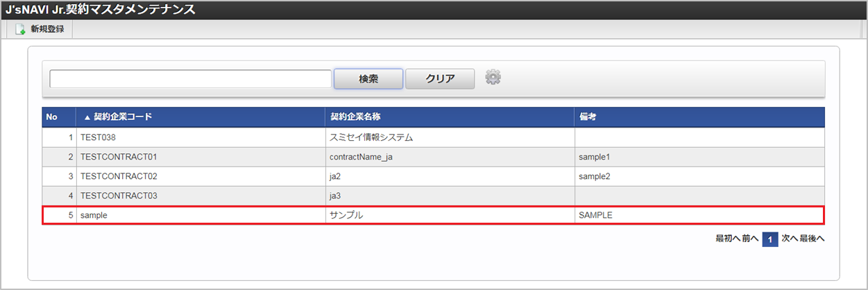This screenshot has width=868, height=290.
Task: Go to 次へ next page link
Action: [x=790, y=239]
